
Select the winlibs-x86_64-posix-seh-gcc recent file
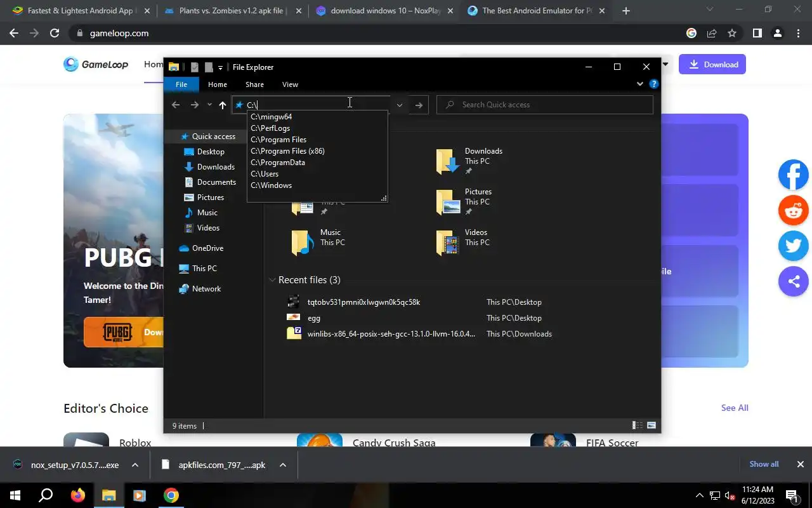pos(391,334)
